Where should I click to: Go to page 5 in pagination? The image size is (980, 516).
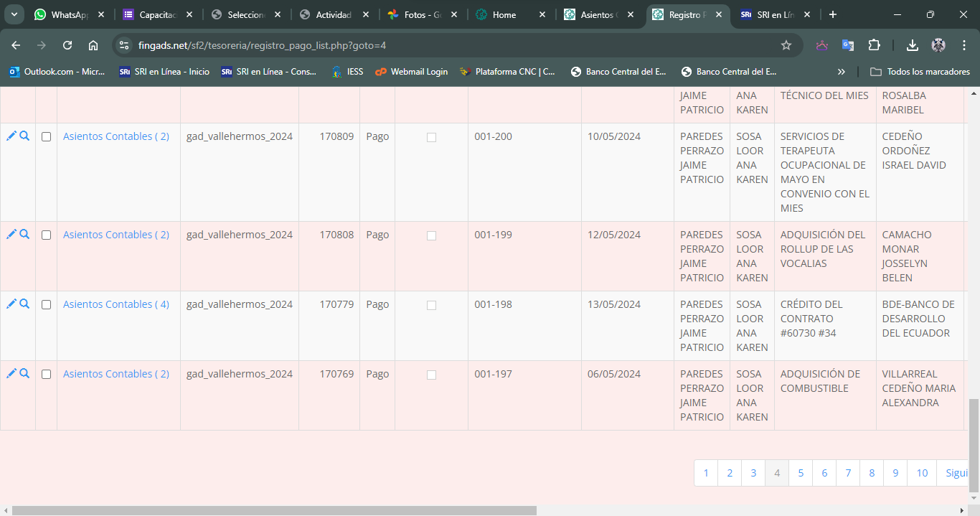click(801, 473)
